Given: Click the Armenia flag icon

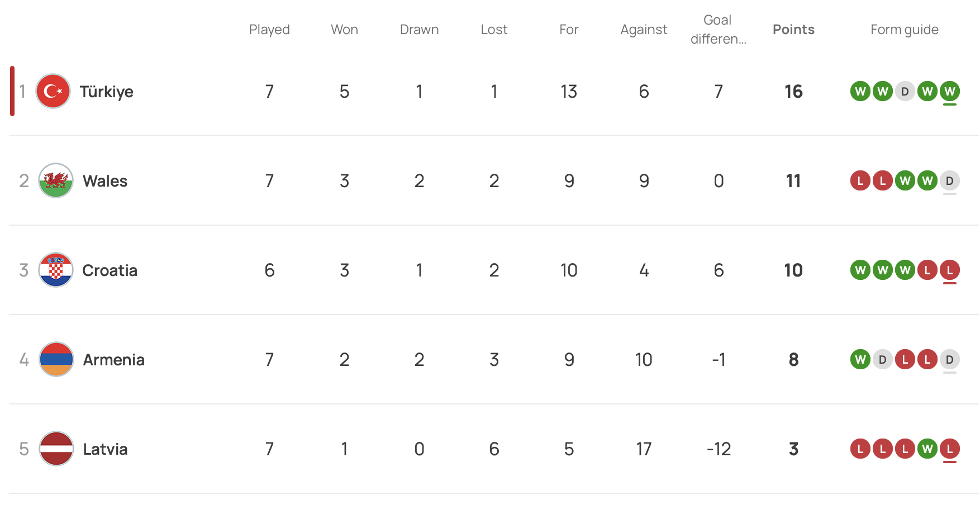Looking at the screenshot, I should (x=56, y=359).
